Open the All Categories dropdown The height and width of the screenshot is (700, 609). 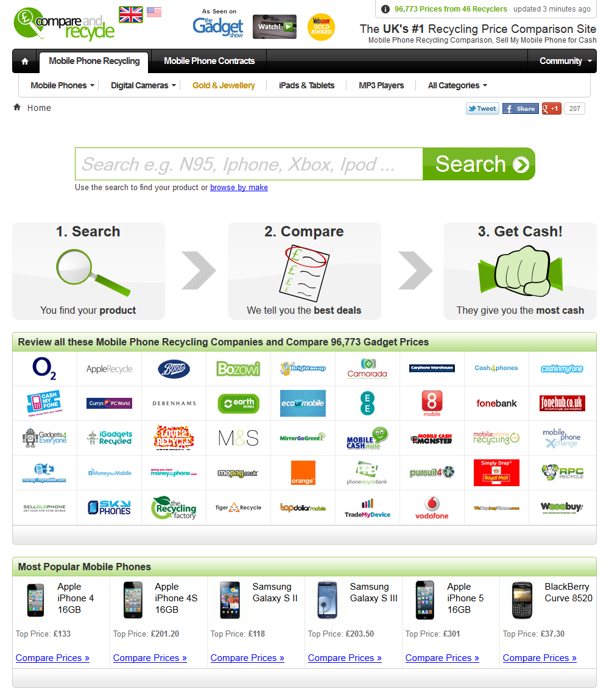457,85
